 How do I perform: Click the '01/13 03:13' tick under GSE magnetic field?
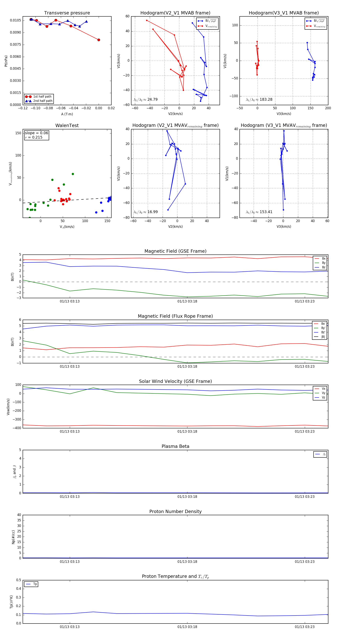[x=70, y=301]
